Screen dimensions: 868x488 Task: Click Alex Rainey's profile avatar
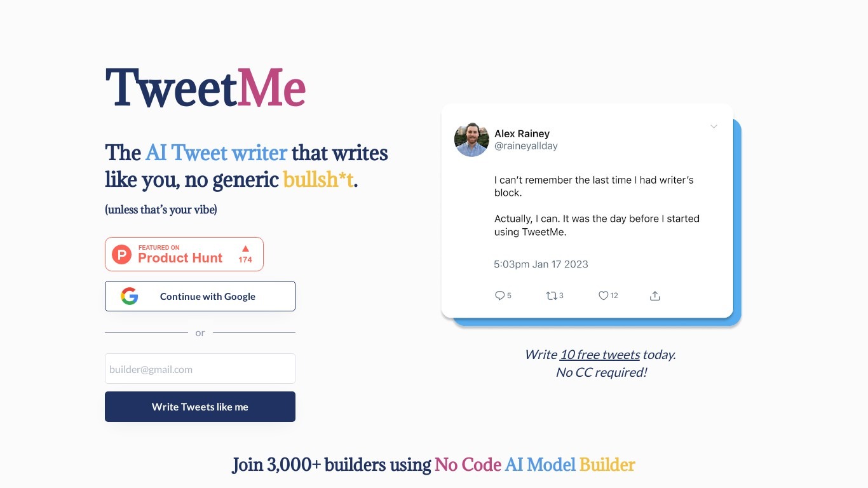click(471, 140)
